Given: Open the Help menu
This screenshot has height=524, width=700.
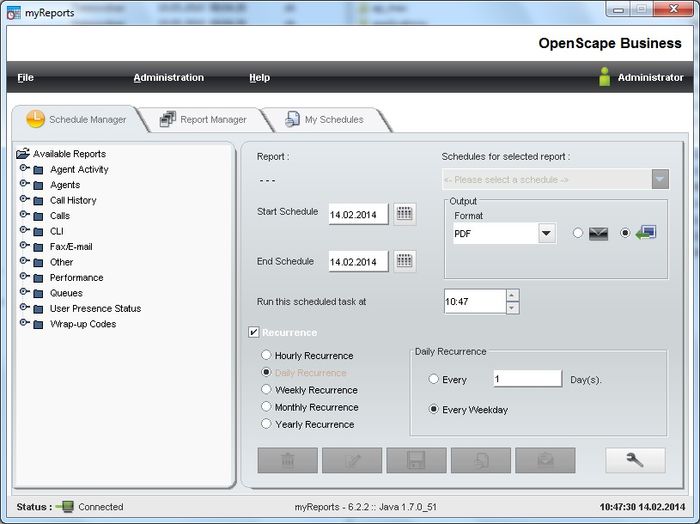Looking at the screenshot, I should tap(259, 78).
